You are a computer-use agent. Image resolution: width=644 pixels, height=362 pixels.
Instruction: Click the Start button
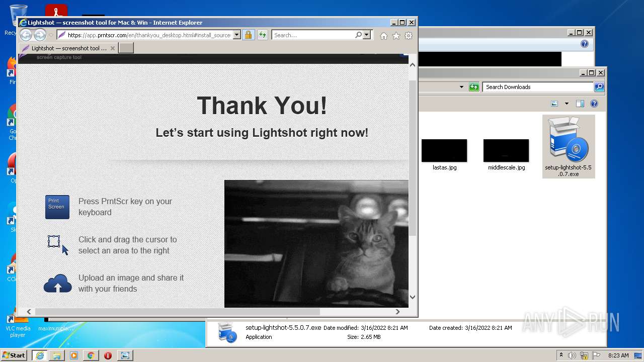click(x=14, y=355)
